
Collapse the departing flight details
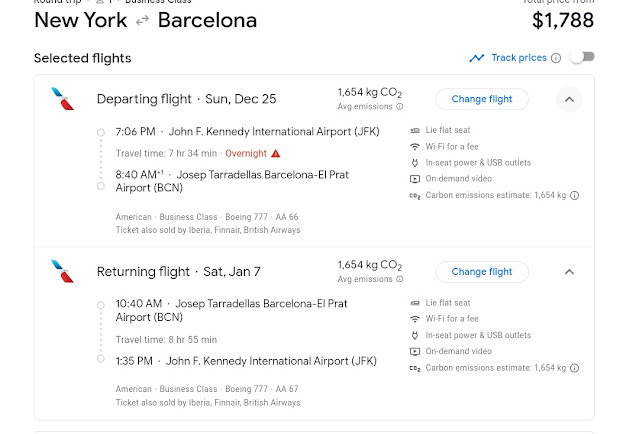[570, 99]
